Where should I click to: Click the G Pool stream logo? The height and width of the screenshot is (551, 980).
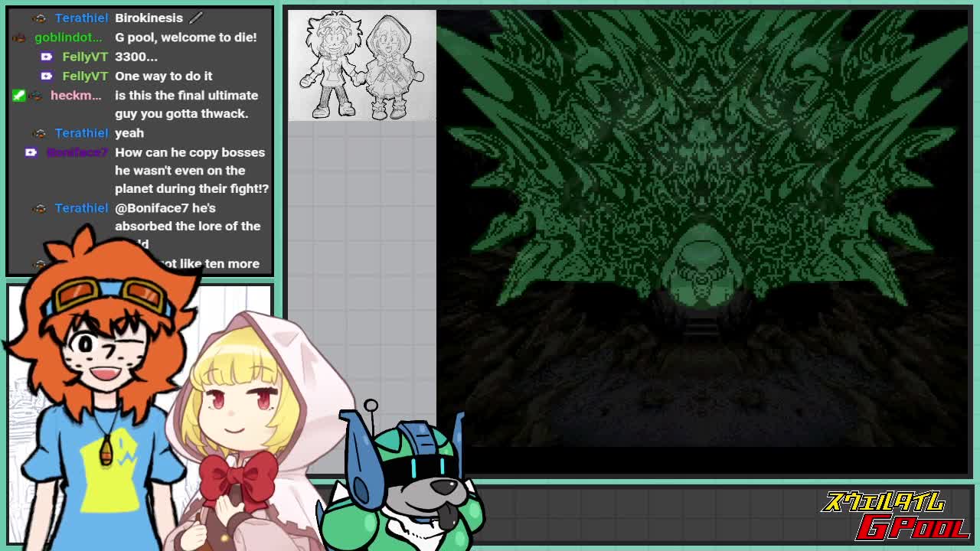tap(896, 514)
